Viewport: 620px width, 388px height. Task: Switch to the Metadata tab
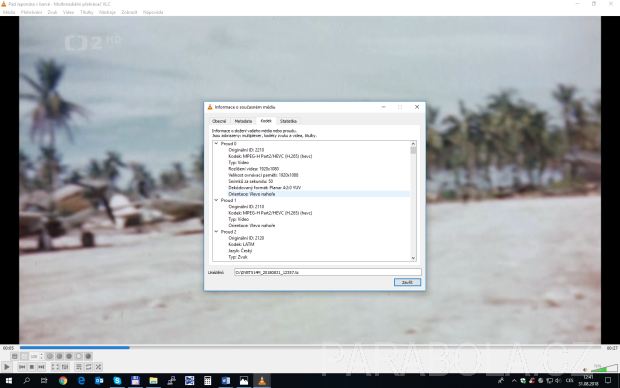pyautogui.click(x=243, y=121)
